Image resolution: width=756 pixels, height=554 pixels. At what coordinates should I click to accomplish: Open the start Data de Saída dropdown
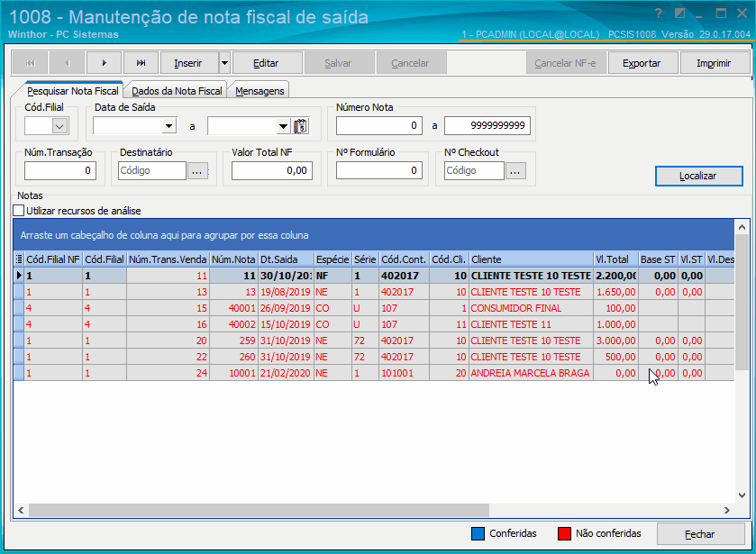169,126
